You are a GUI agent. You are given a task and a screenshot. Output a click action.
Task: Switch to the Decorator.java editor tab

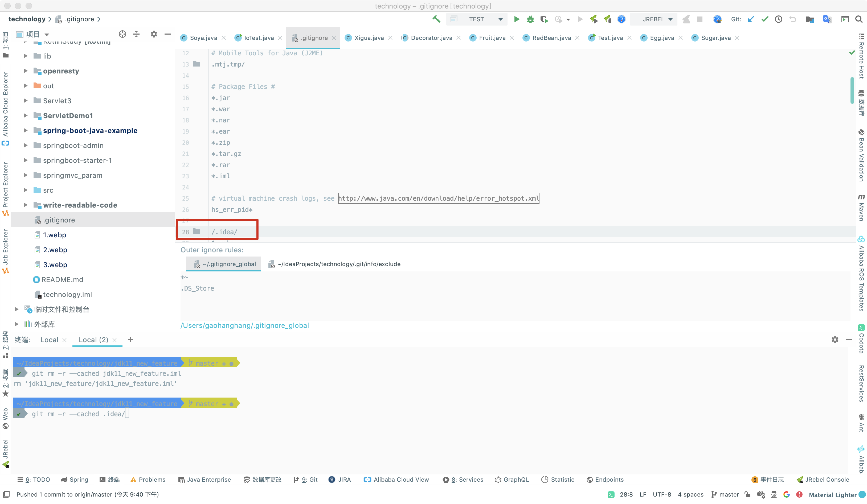pyautogui.click(x=431, y=38)
